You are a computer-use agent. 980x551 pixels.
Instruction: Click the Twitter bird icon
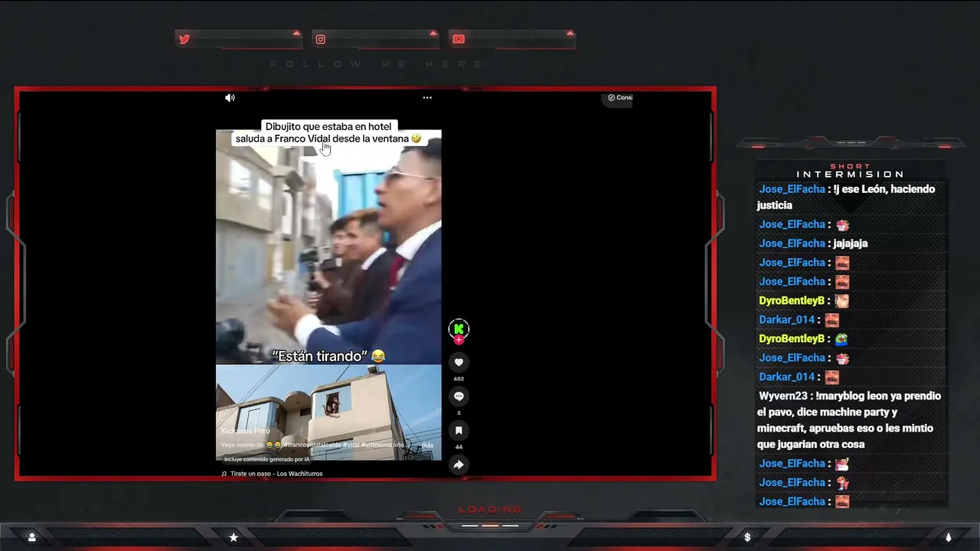tap(185, 39)
